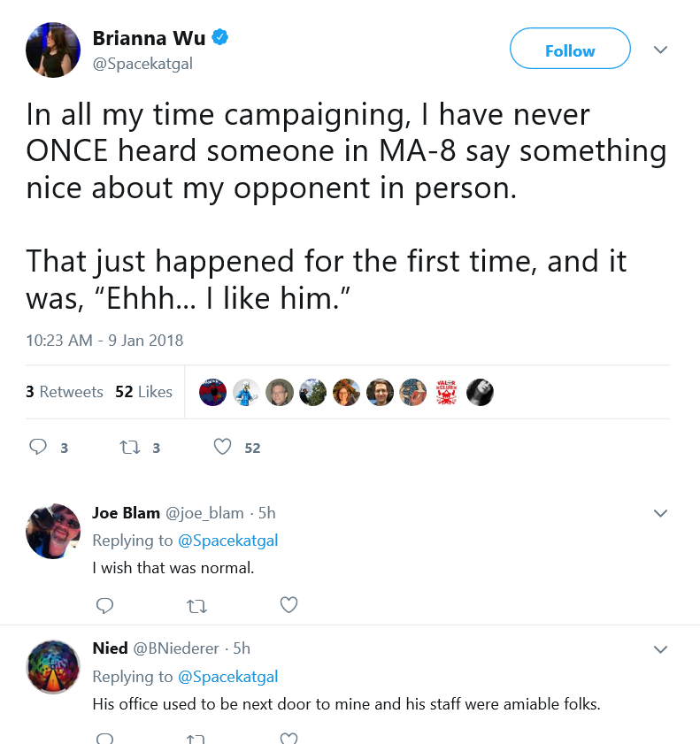This screenshot has width=700, height=744.
Task: Open the tweet timestamp 10:23 AM - 9 Jan 2018
Action: (x=104, y=341)
